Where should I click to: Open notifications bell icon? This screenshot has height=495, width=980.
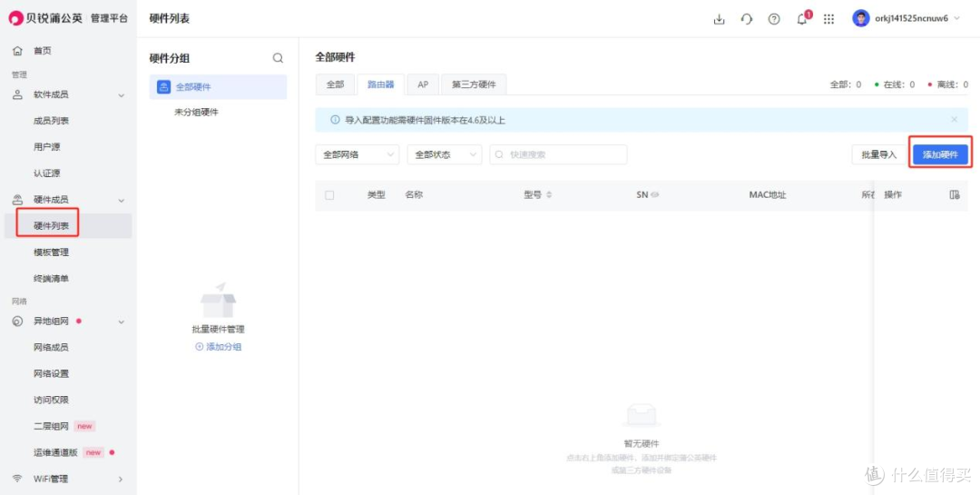point(802,19)
